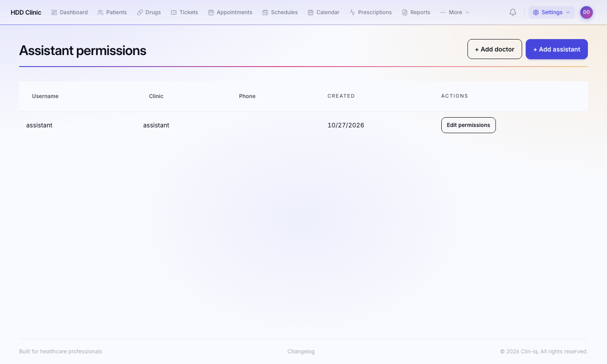Go to Appointments label

coord(235,12)
